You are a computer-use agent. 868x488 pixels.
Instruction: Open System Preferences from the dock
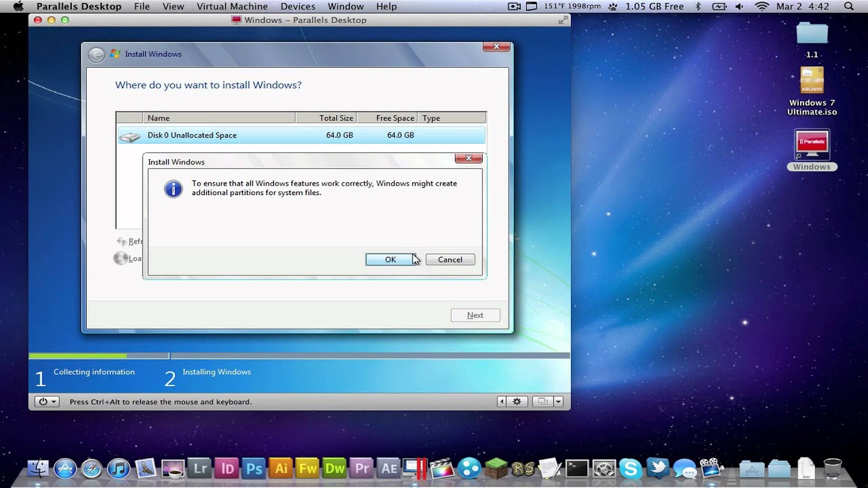tap(604, 468)
